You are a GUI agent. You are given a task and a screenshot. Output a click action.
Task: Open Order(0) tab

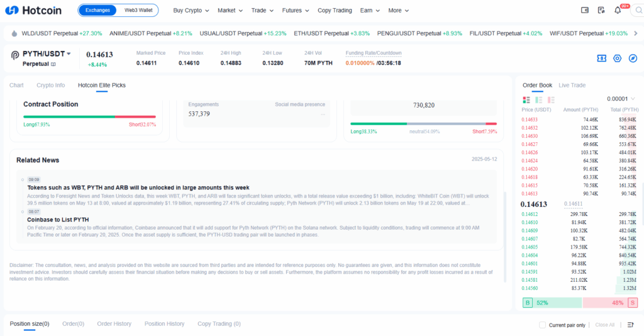pyautogui.click(x=73, y=323)
